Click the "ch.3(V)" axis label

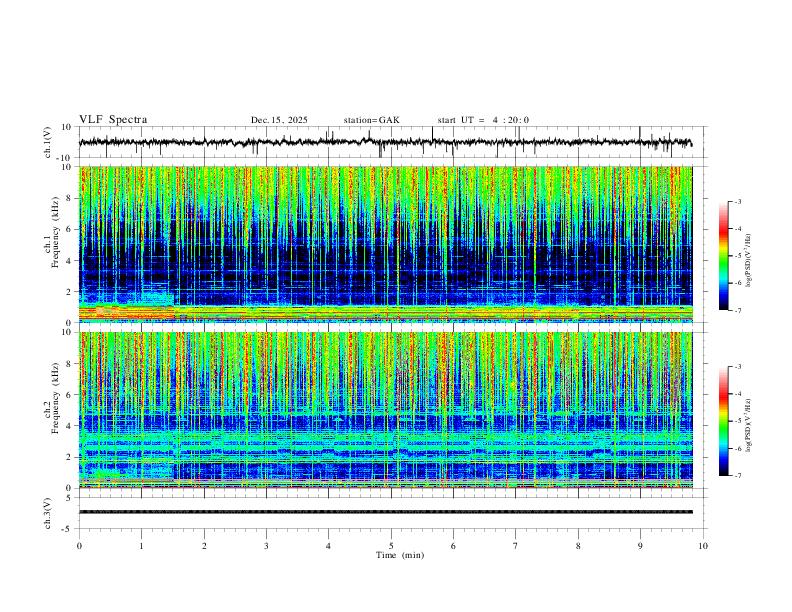(x=48, y=513)
